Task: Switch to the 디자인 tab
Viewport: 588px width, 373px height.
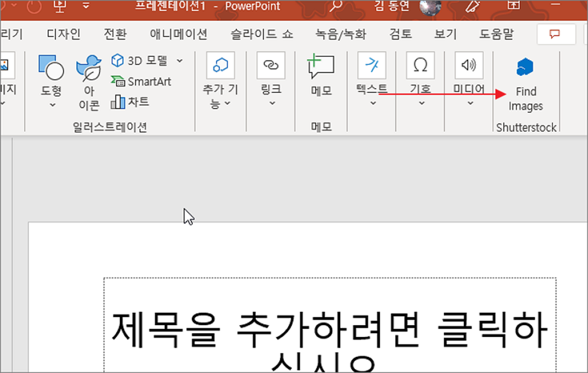Action: [x=64, y=34]
